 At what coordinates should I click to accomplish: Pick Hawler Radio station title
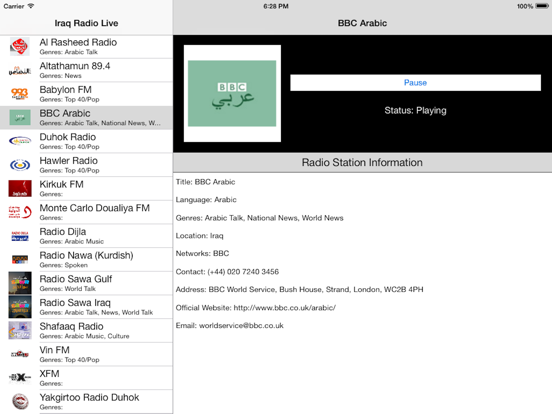(x=69, y=161)
